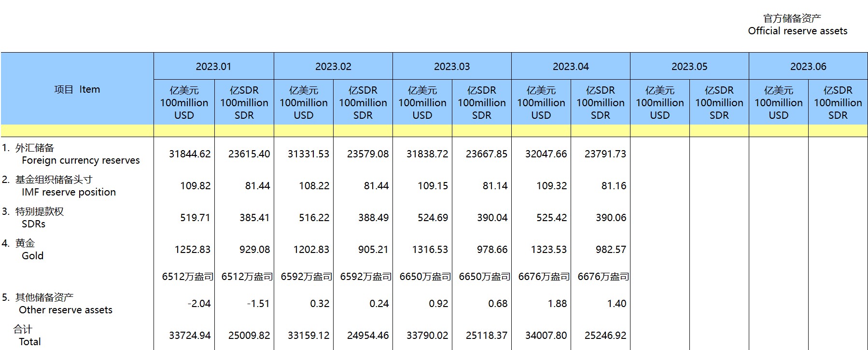Click the Foreign currency reserves row label
The height and width of the screenshot is (350, 868).
(x=80, y=160)
